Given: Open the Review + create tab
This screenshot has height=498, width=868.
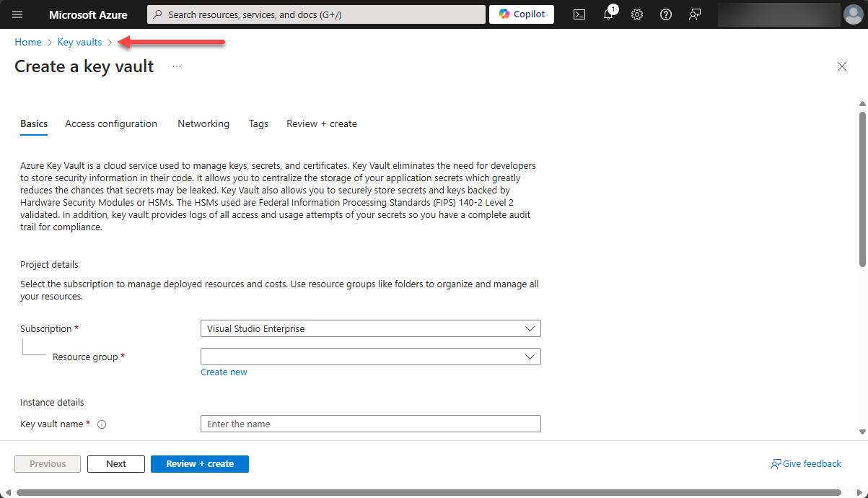Looking at the screenshot, I should 322,124.
